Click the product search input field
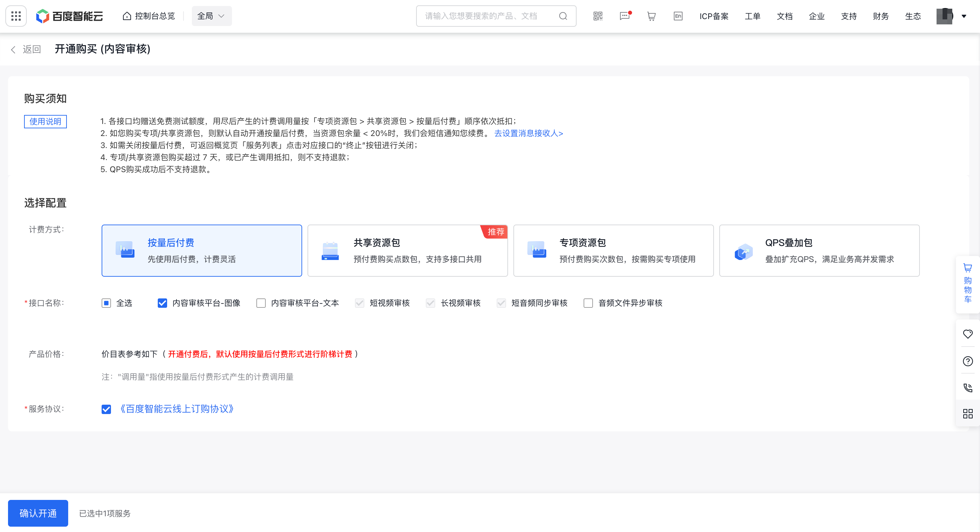 [496, 16]
